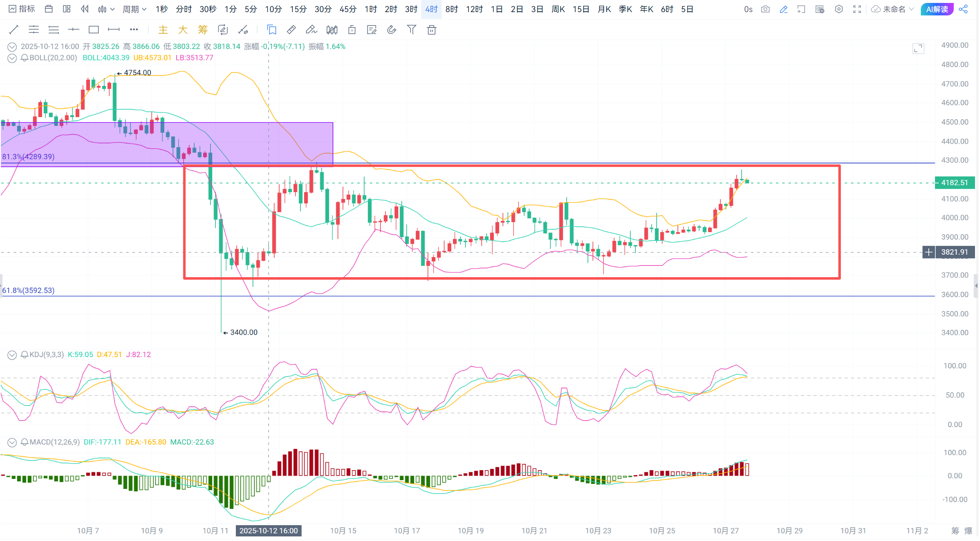980x541 pixels.
Task: Toggle the KDJ indicator collapse circle
Action: coord(12,355)
